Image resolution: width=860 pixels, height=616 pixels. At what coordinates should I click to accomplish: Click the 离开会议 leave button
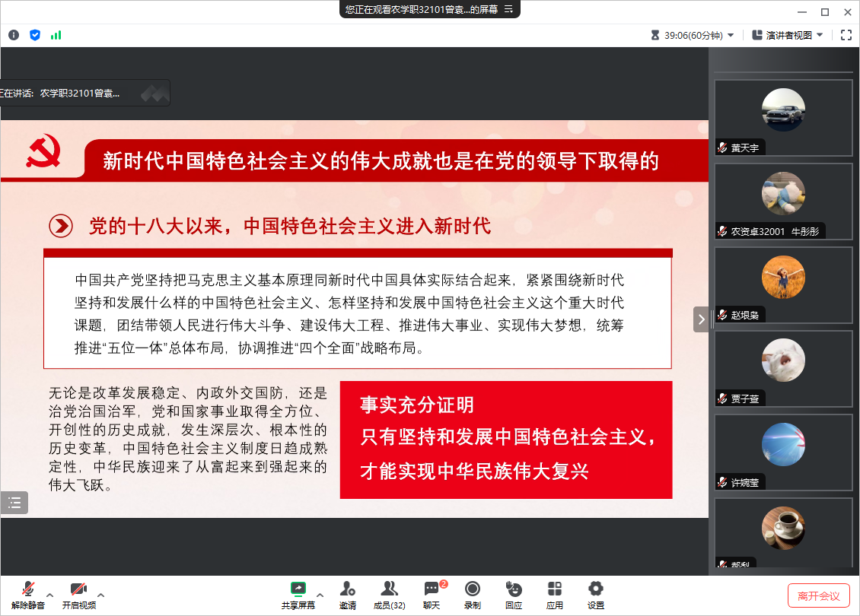818,595
